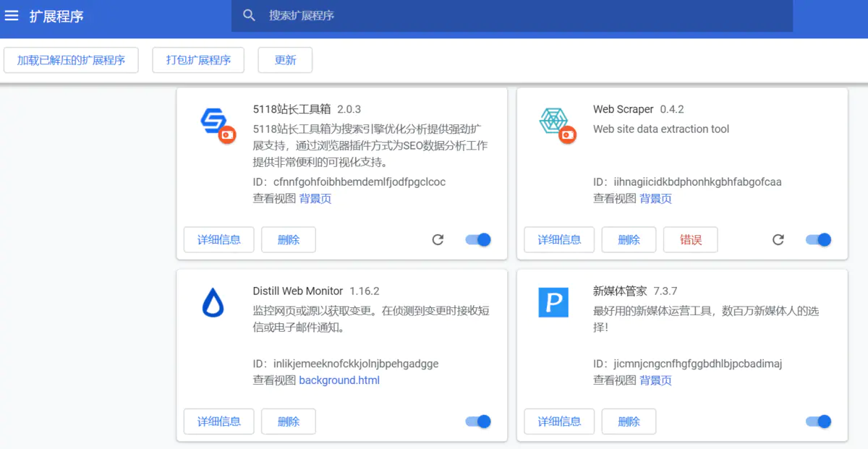Screen dimensions: 868x449
Task: Click the 最好用的新媒体运营工具 description
Action: pyautogui.click(x=706, y=319)
